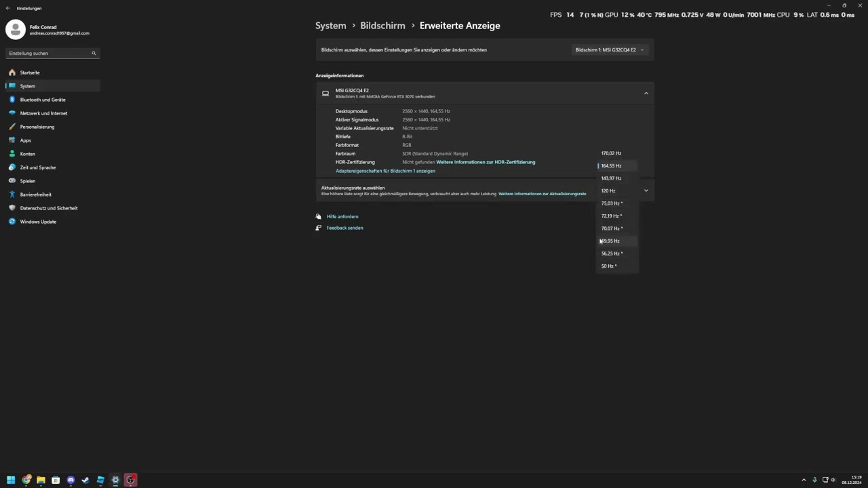Click the user avatar of Felix Conrad
This screenshot has height=488, width=868.
coord(16,29)
